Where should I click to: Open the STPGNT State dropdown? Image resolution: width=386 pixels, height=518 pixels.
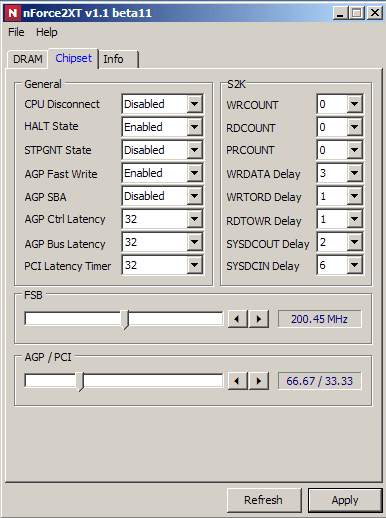pyautogui.click(x=162, y=150)
